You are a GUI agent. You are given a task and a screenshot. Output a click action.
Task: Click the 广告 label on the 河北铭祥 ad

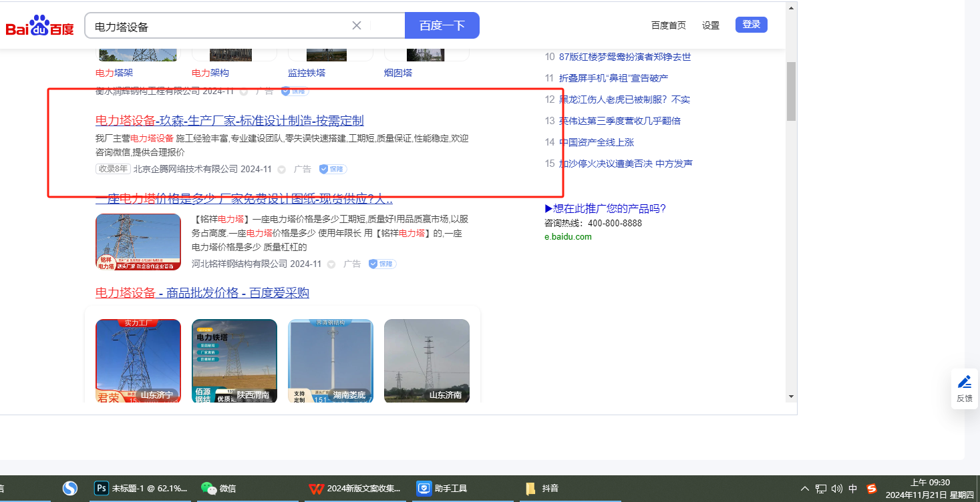(x=352, y=264)
